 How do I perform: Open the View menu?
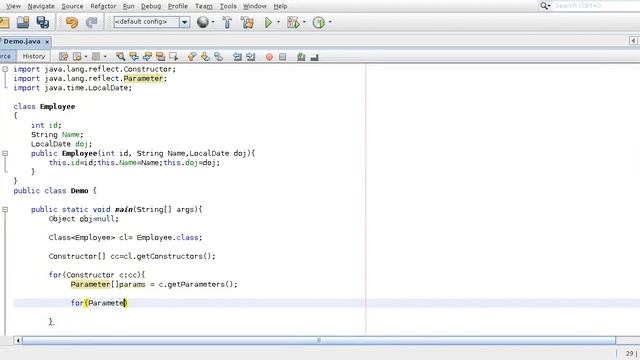click(x=13, y=6)
